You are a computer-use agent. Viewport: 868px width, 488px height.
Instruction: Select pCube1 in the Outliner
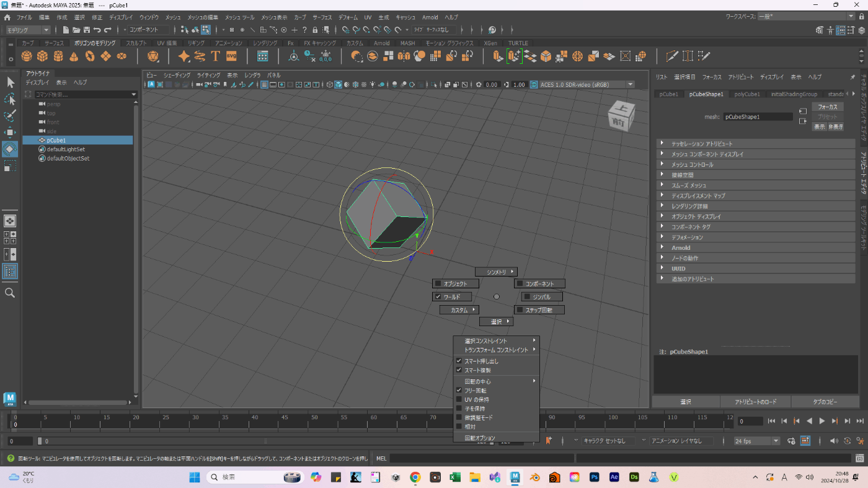[77, 140]
